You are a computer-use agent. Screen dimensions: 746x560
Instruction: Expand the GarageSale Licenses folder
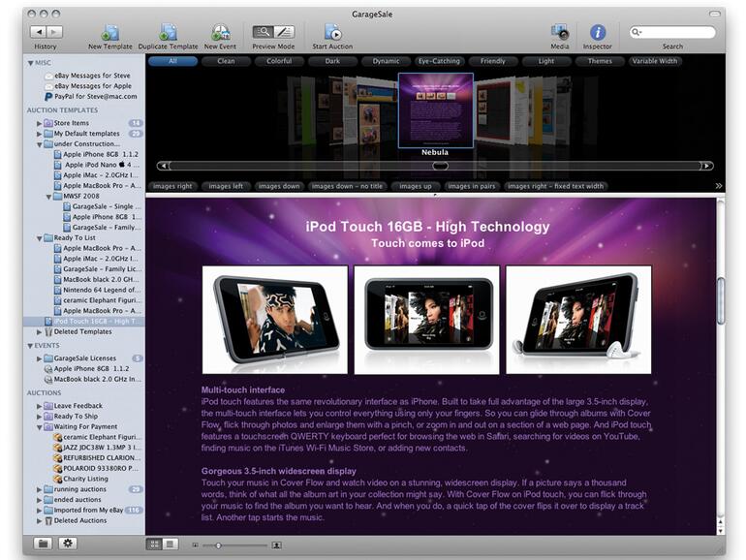40,358
